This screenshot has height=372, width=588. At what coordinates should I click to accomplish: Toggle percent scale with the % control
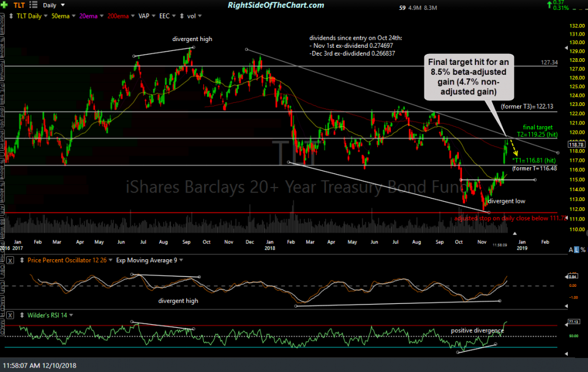point(583,249)
